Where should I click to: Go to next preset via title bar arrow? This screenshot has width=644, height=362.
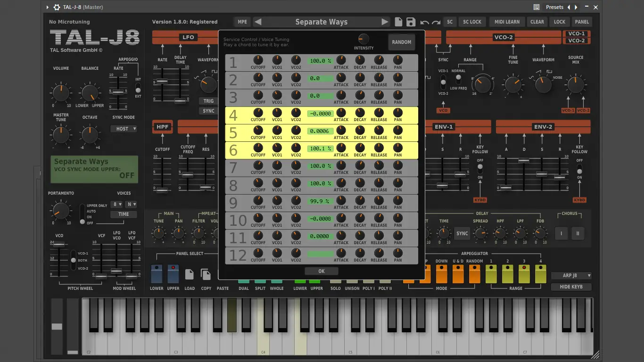click(576, 7)
